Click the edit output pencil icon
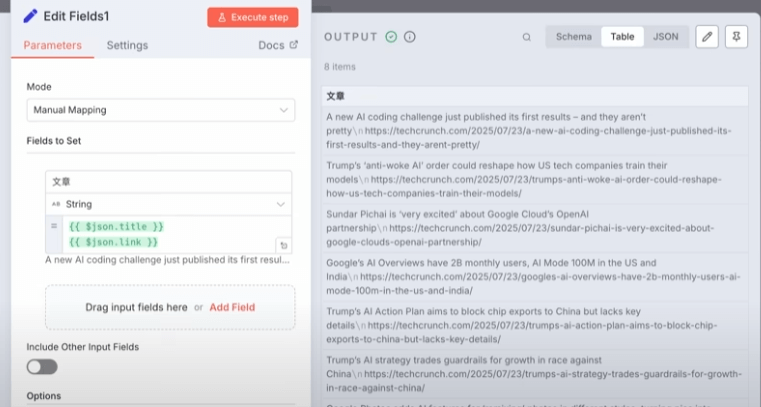This screenshot has width=761, height=407. (707, 37)
